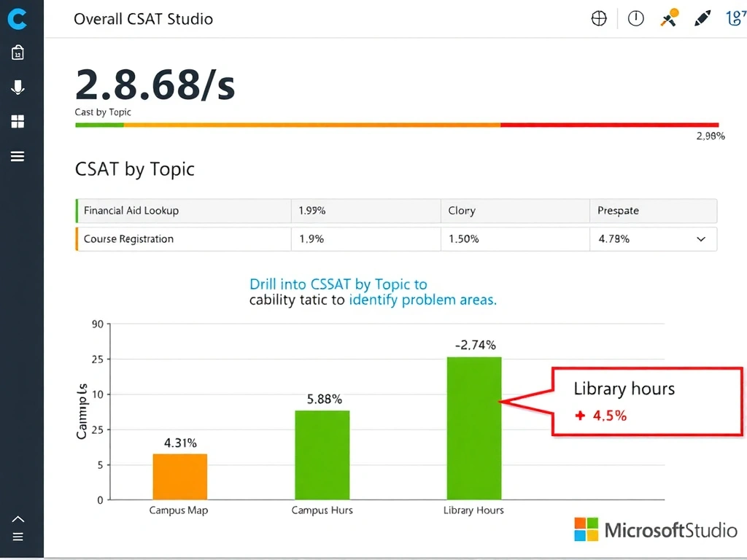Click the Campus Map axis label

tap(179, 510)
